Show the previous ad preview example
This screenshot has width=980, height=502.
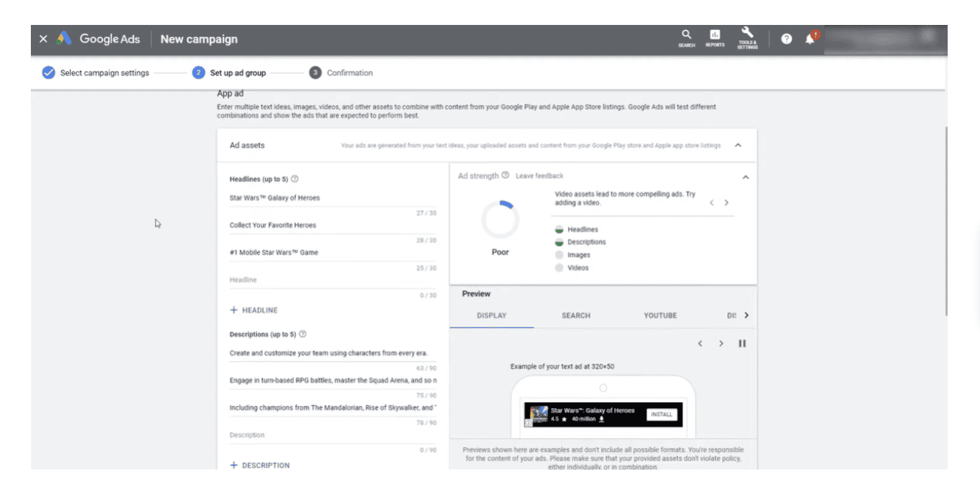click(700, 343)
